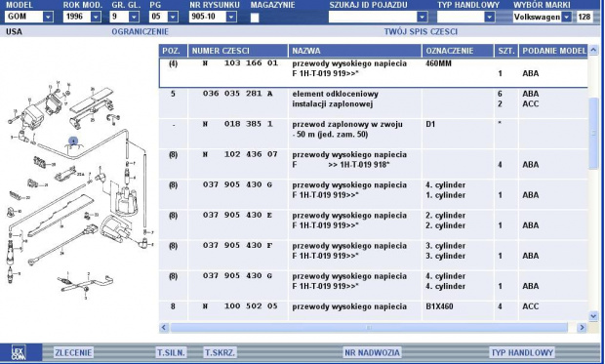Select part number N 018 385 1
Image resolution: width=605 pixels, height=364 pixels.
point(238,124)
